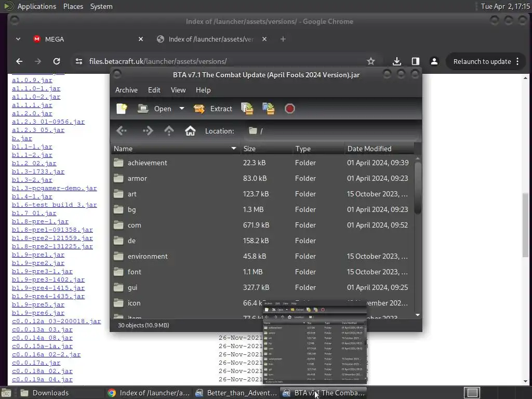Viewport: 532px width, 399px height.
Task: Open the recent archives dropdown arrow
Action: coord(182,109)
